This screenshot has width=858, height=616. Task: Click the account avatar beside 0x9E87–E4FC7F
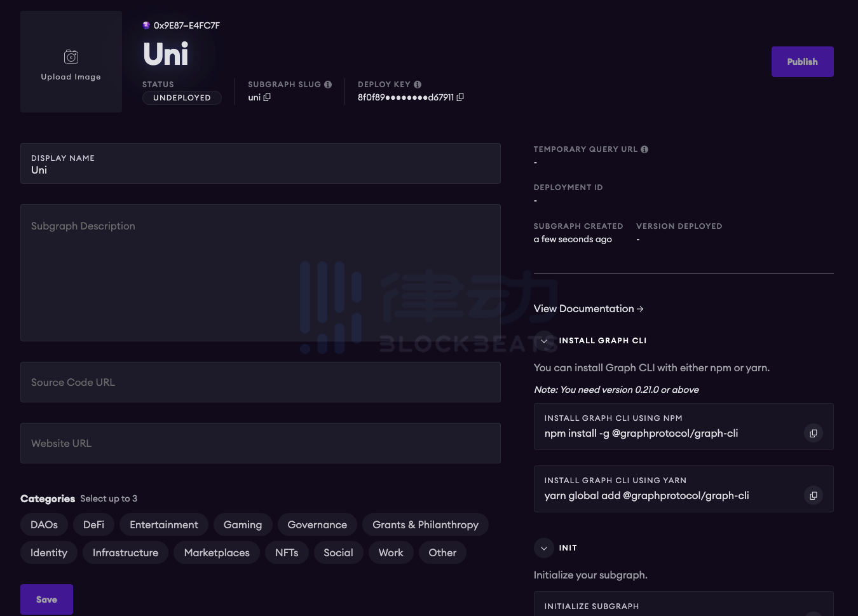[x=146, y=25]
